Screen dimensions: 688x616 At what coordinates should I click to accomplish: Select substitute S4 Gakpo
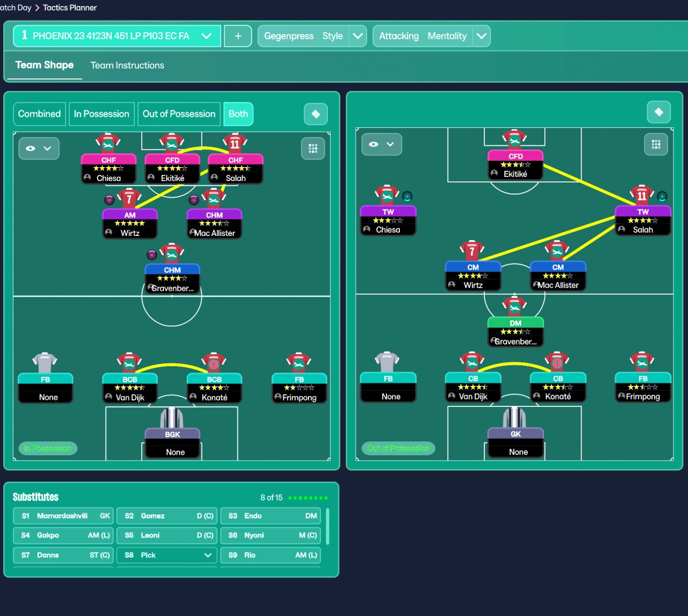click(63, 535)
